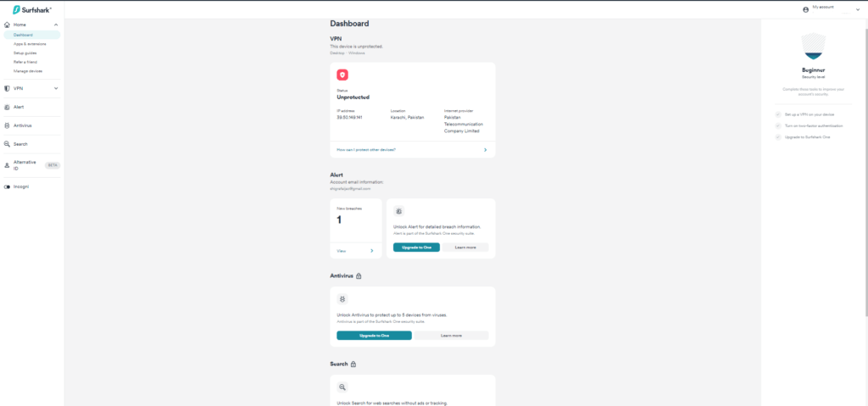Click the Beginner security level title
This screenshot has height=406, width=868.
[813, 70]
